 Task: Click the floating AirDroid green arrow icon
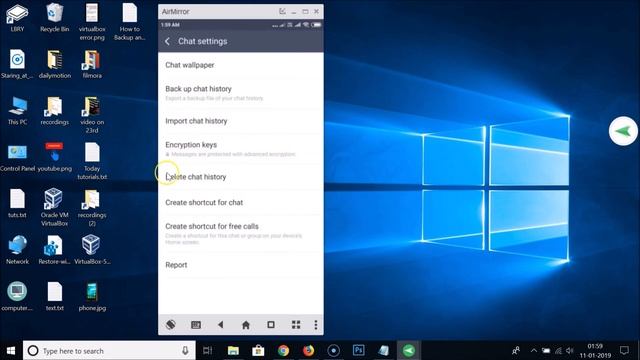pyautogui.click(x=623, y=131)
